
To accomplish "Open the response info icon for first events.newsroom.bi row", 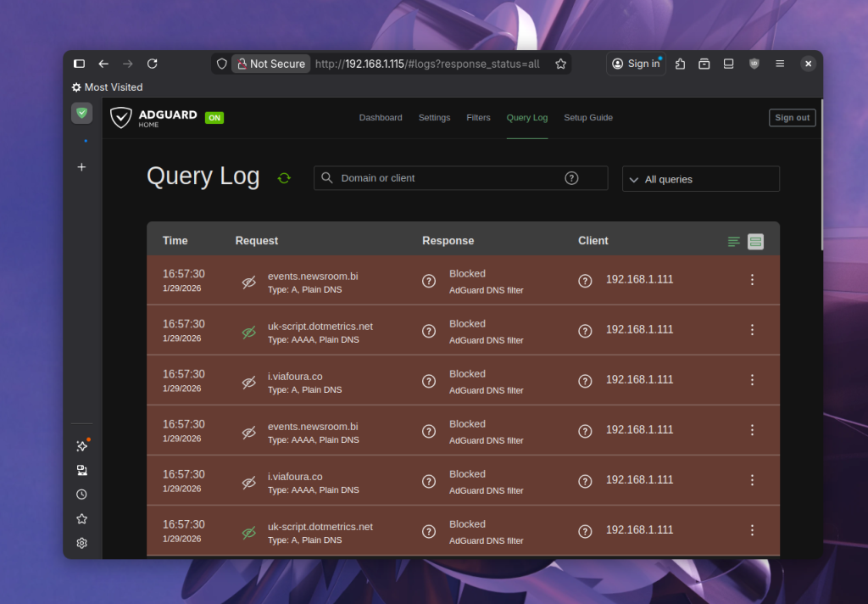I will coord(429,281).
